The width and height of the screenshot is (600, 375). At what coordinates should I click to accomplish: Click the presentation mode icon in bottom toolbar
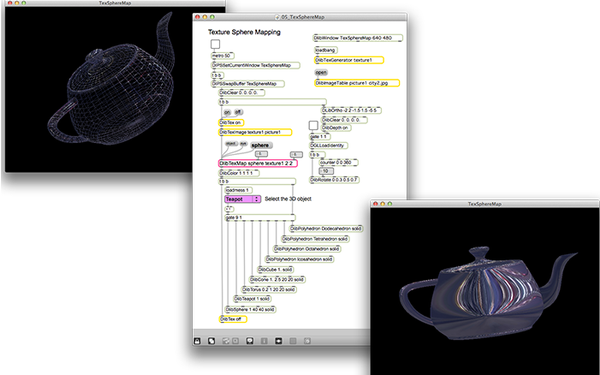tap(226, 341)
